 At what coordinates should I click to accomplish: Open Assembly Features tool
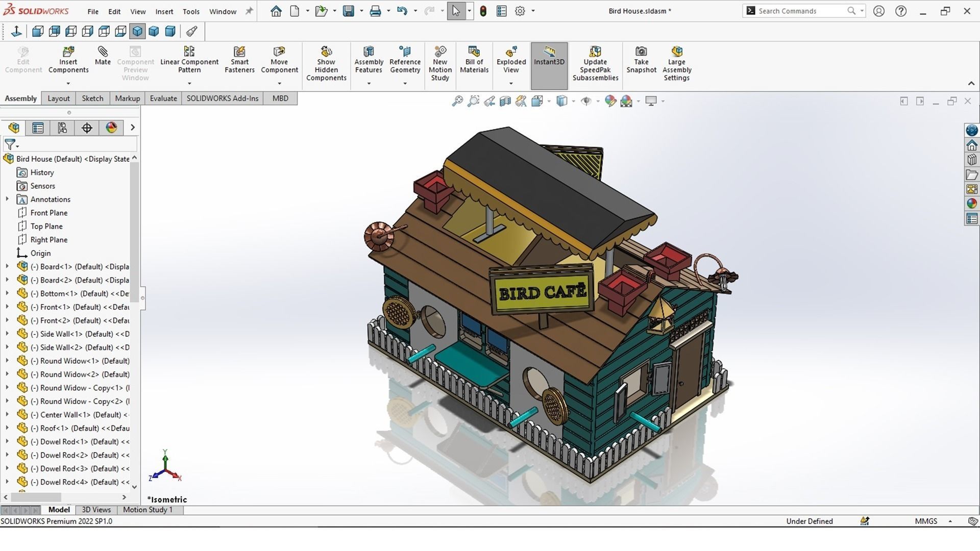coord(369,60)
